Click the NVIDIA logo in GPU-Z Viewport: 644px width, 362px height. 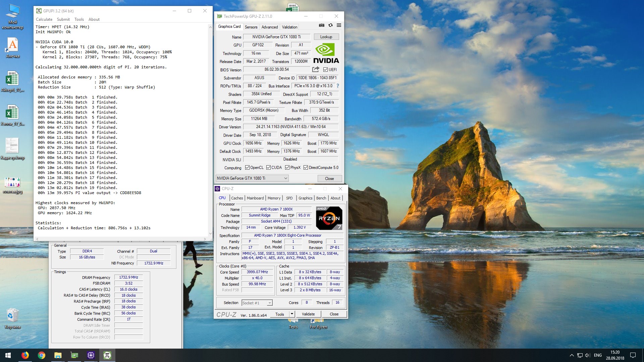[326, 53]
